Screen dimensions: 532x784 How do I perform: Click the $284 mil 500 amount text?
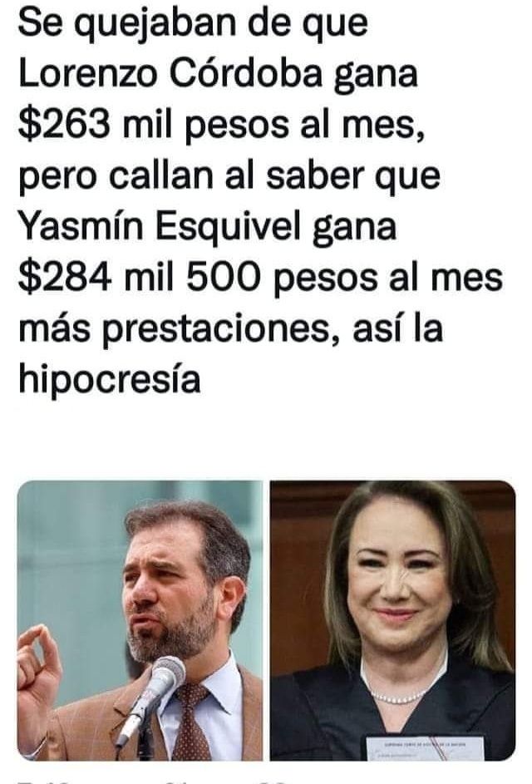pyautogui.click(x=140, y=277)
